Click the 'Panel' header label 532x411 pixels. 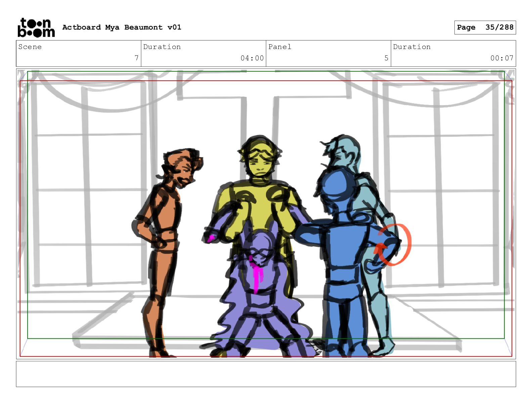[x=280, y=47]
